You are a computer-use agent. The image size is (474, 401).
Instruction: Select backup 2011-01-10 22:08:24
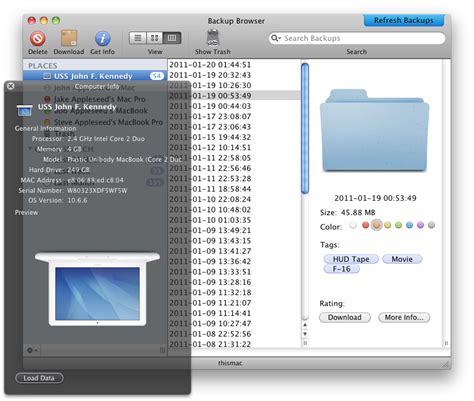pos(210,199)
